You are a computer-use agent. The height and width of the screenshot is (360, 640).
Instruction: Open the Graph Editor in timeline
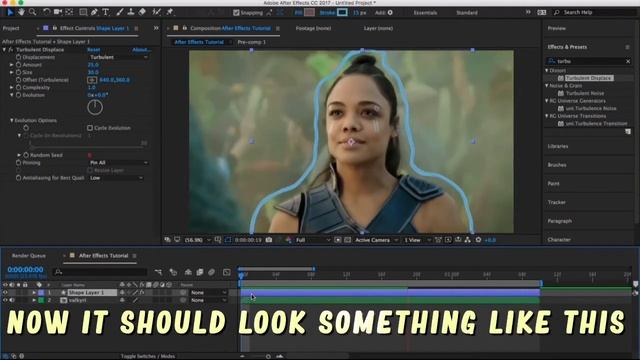[227, 272]
